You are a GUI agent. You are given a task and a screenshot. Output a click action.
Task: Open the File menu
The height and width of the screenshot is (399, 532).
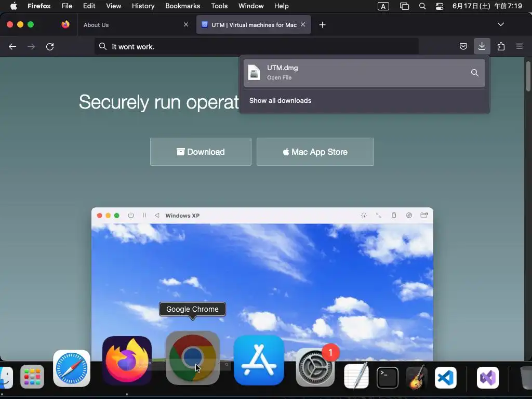coord(67,6)
